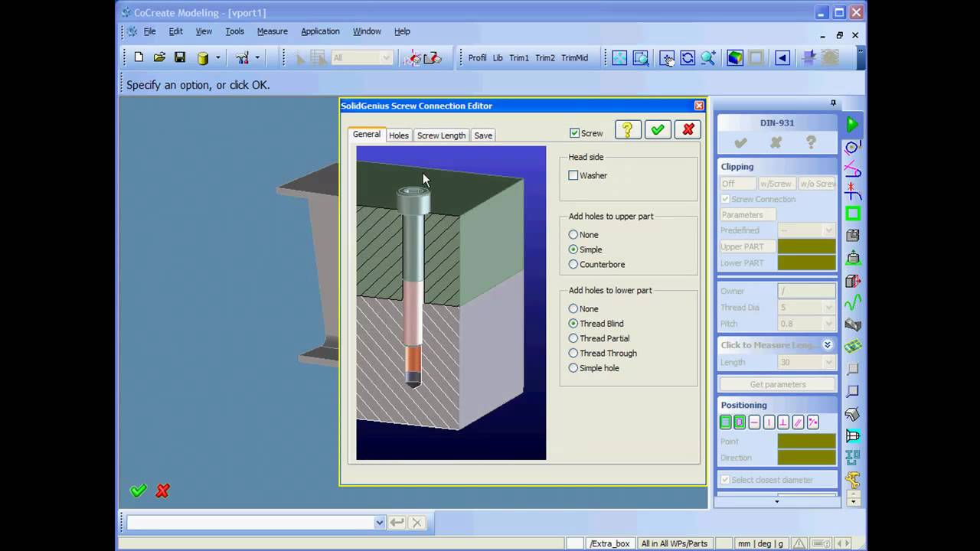
Task: Switch to the Holes tab
Action: [399, 135]
